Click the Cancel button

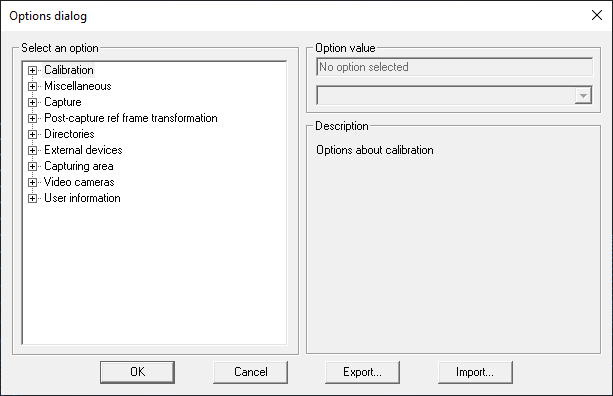point(251,372)
